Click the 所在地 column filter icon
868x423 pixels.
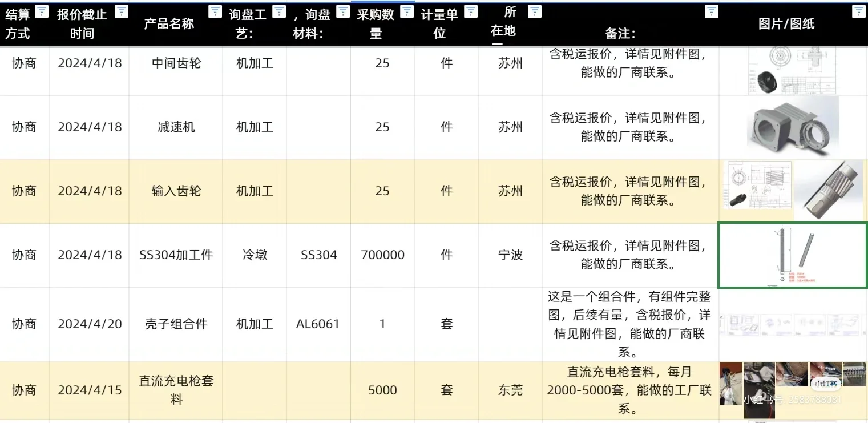tap(534, 10)
